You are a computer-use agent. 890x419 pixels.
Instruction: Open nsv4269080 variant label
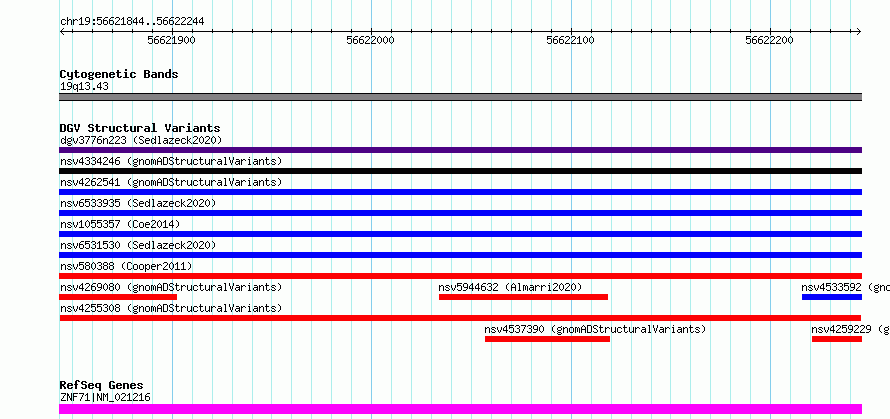tap(171, 287)
